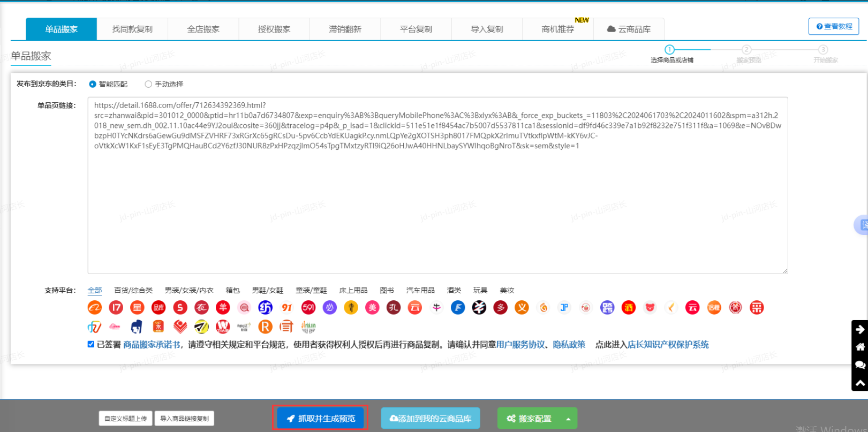The image size is (868, 432).
Task: Click the home icon in right sidebar
Action: 860,347
